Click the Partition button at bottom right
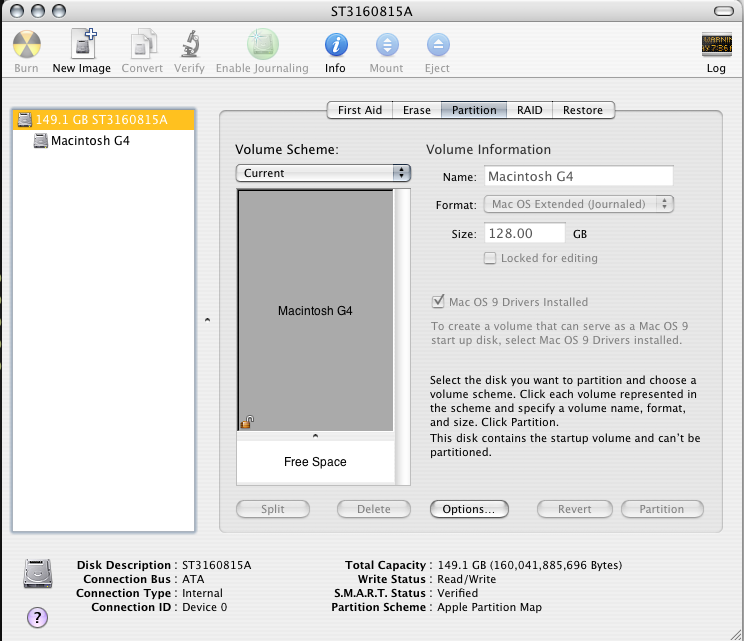 (x=662, y=509)
